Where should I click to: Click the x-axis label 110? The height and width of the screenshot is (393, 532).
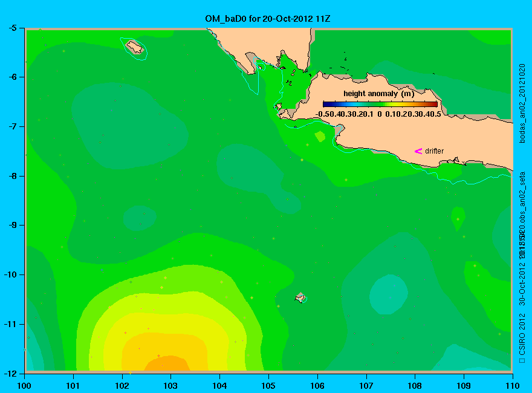(513, 386)
